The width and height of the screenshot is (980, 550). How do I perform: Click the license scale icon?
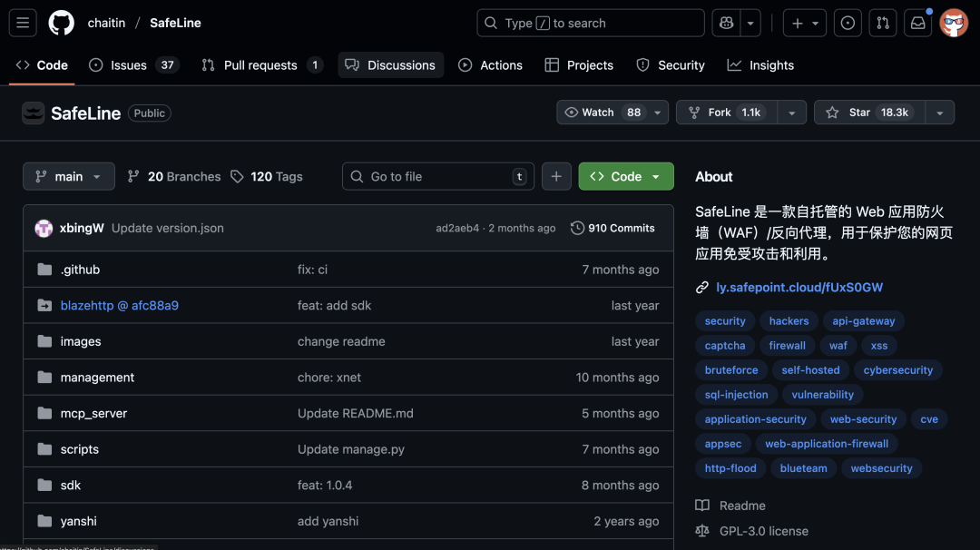pos(702,531)
